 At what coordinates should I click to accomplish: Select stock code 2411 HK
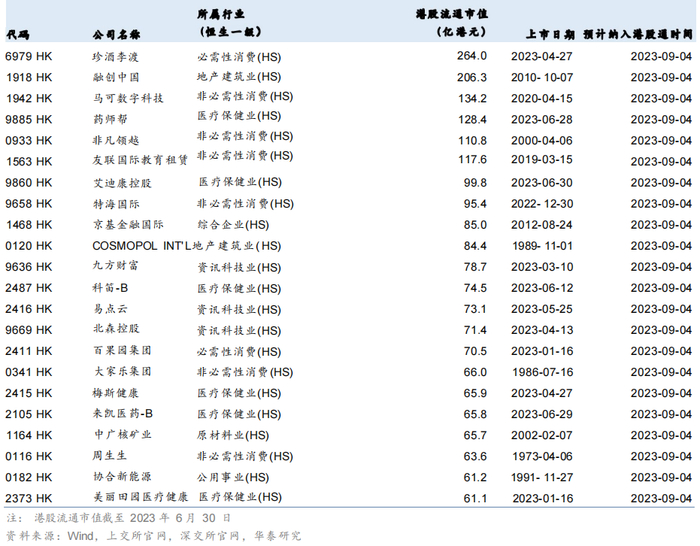[29, 351]
